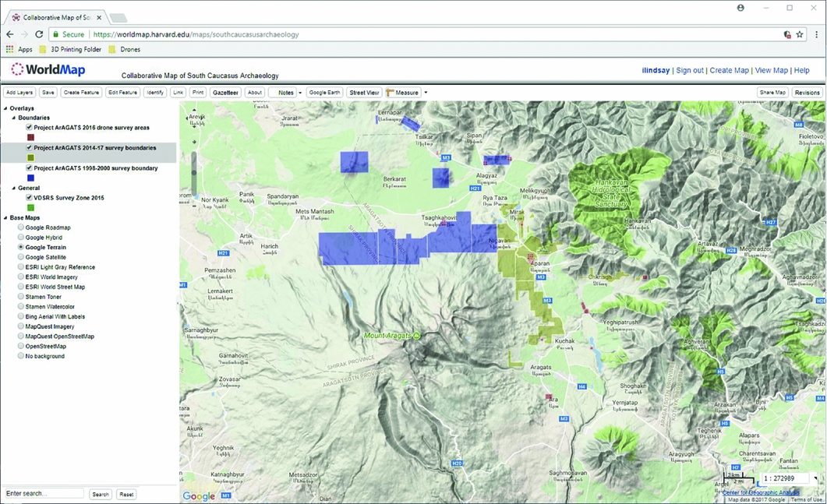The image size is (827, 504).
Task: Open the Measure dropdown arrow
Action: click(426, 93)
